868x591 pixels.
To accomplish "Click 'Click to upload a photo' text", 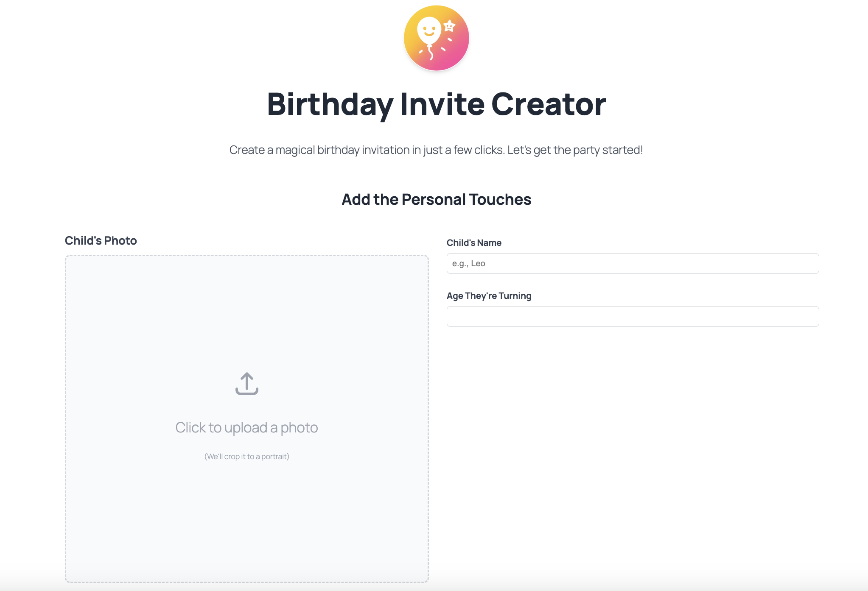I will 246,427.
